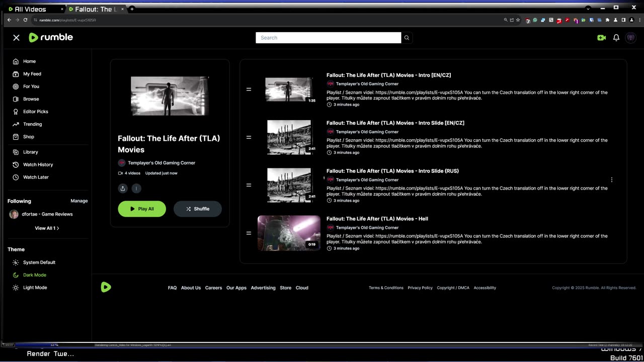Open title Movies - Hell

(x=377, y=219)
